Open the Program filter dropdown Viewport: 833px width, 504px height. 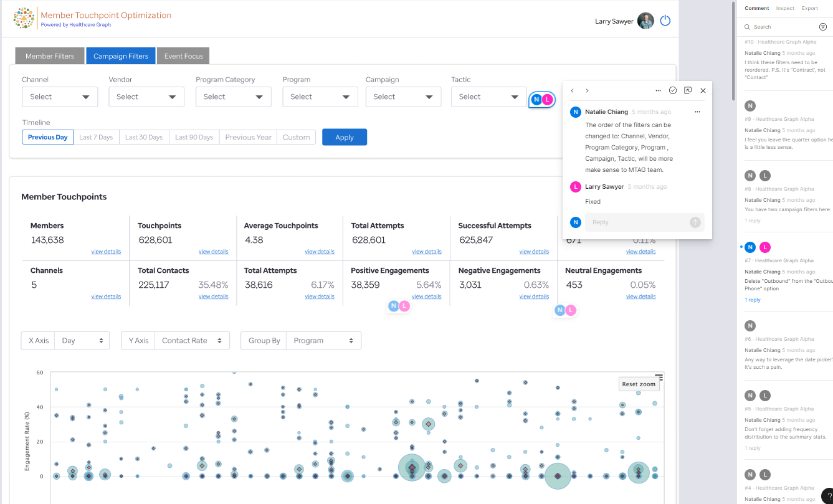coord(320,97)
